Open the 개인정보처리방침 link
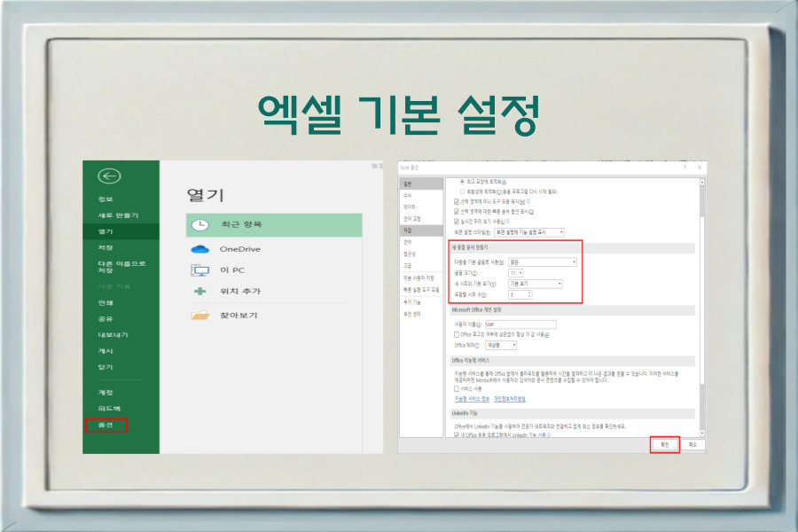 click(510, 399)
